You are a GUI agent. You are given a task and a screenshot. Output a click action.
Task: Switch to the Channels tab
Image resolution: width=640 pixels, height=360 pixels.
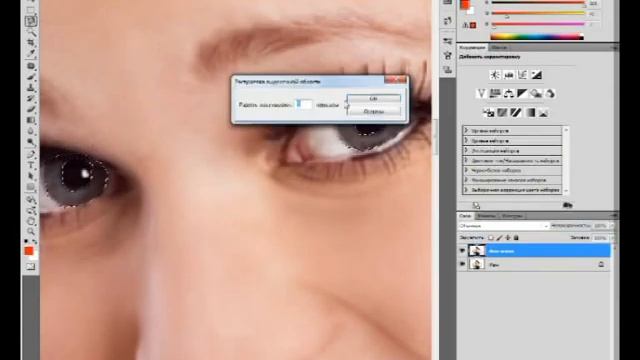486,216
